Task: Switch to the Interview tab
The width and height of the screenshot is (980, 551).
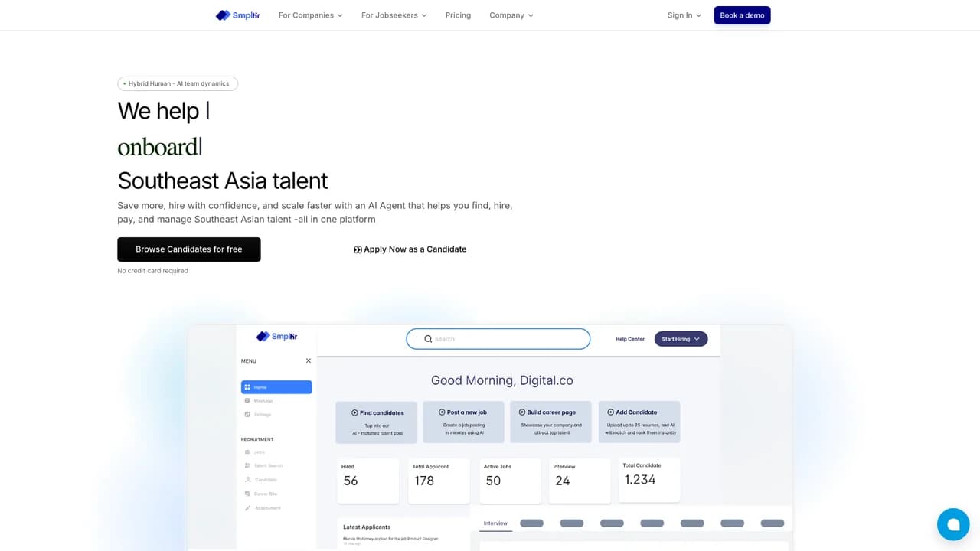Action: (x=495, y=523)
